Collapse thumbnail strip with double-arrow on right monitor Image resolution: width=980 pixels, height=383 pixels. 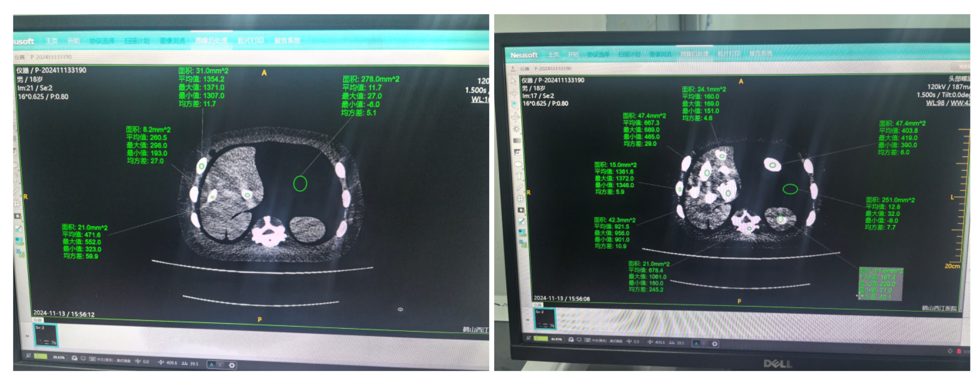(x=528, y=320)
